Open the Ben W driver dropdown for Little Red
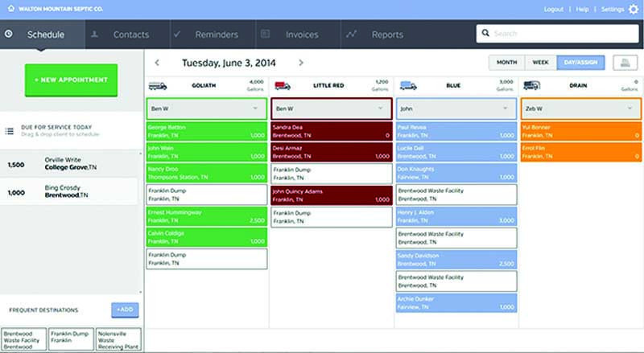This screenshot has width=644, height=353. [332, 109]
